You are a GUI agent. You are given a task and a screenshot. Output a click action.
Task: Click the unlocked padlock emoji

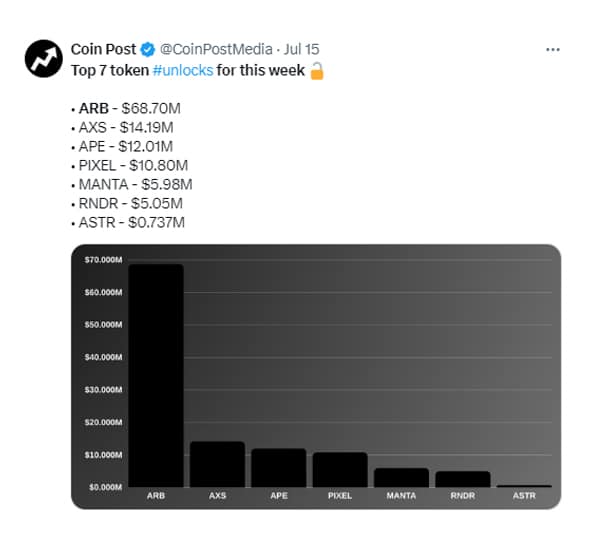(317, 71)
